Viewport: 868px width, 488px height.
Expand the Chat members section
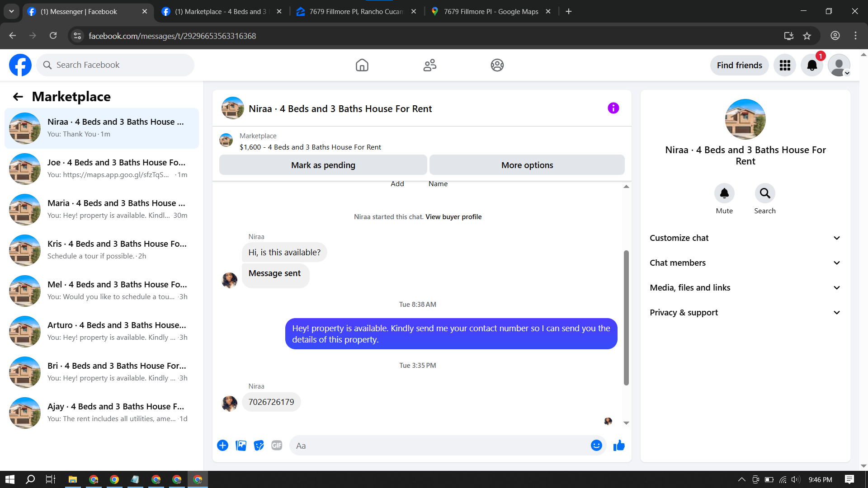(745, 263)
